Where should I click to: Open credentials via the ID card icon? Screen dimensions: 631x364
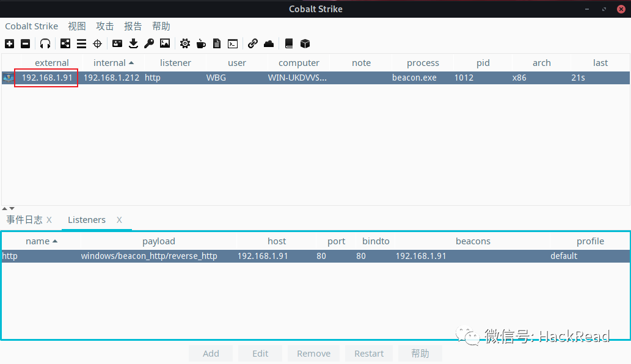(117, 43)
